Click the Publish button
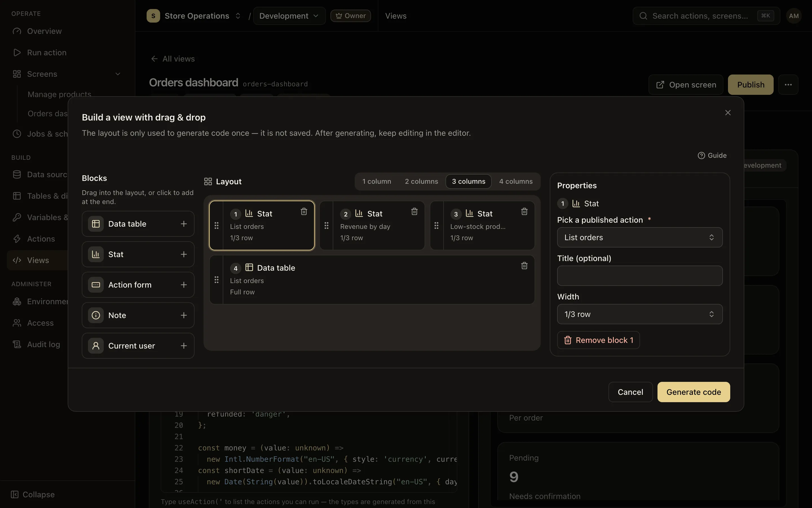This screenshot has width=812, height=508. (751, 85)
